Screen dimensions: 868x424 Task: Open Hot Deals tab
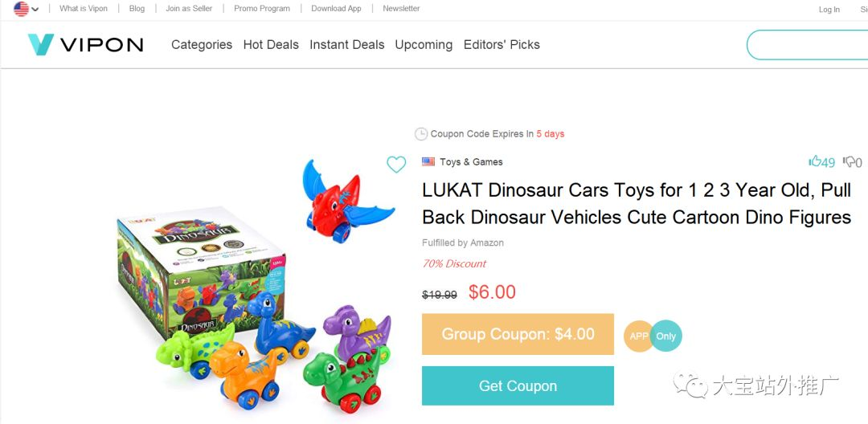pos(271,45)
